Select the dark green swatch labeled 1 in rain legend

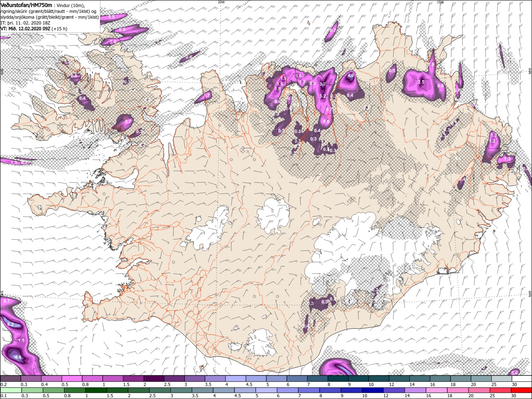(x=96, y=390)
